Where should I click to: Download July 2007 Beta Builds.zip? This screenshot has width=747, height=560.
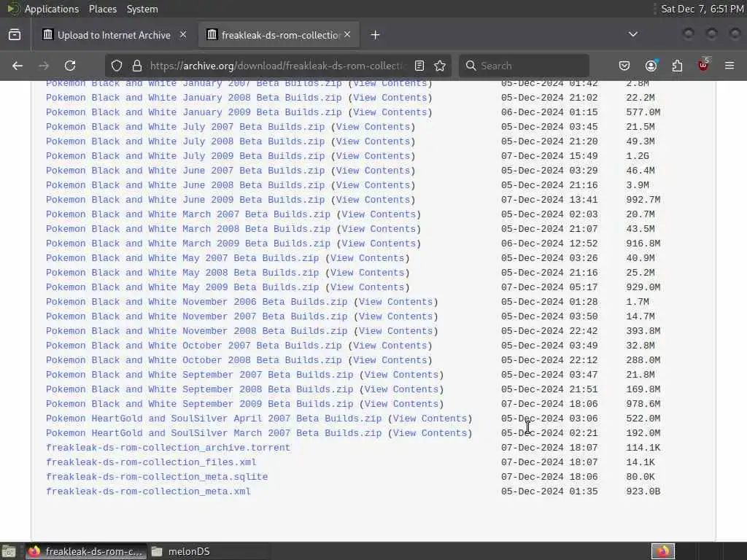(x=185, y=127)
